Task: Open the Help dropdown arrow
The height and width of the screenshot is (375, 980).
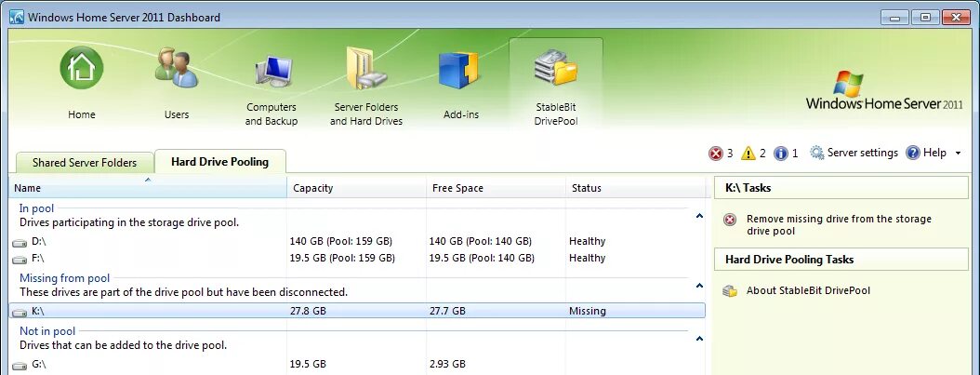Action: 958,154
